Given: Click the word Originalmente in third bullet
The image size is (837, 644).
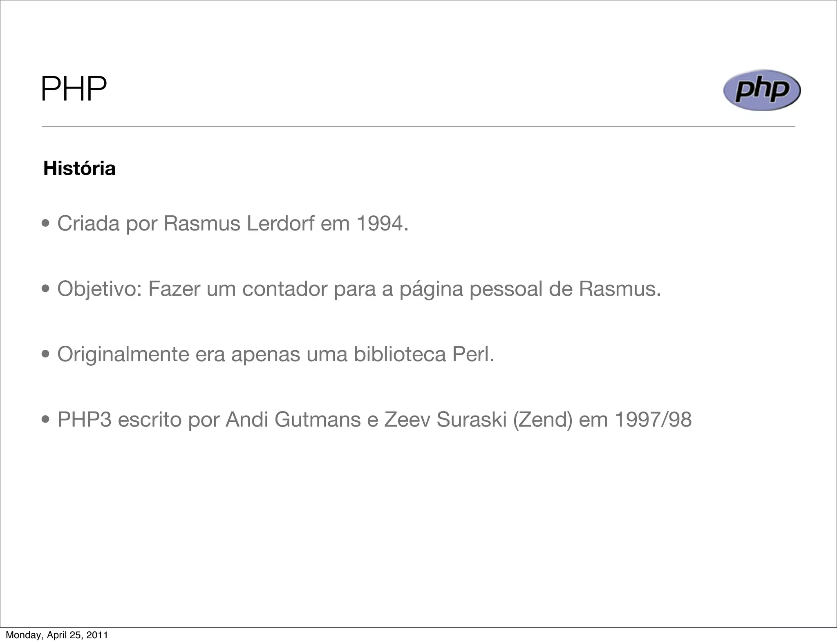Looking at the screenshot, I should [123, 354].
